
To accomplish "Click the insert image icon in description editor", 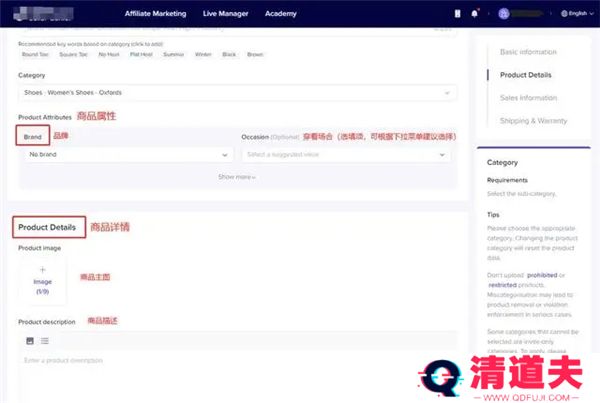I will coord(30,341).
